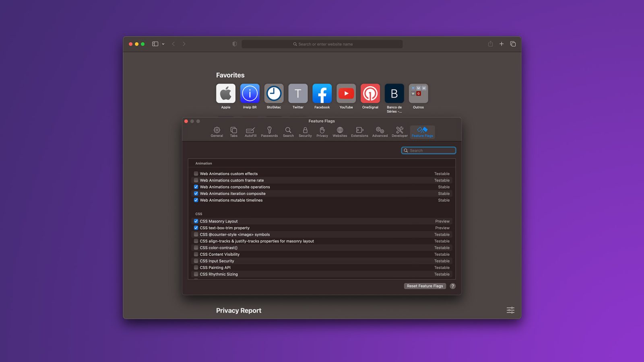Screen dimensions: 644x362
Task: Open start page customization settings icon
Action: point(510,310)
